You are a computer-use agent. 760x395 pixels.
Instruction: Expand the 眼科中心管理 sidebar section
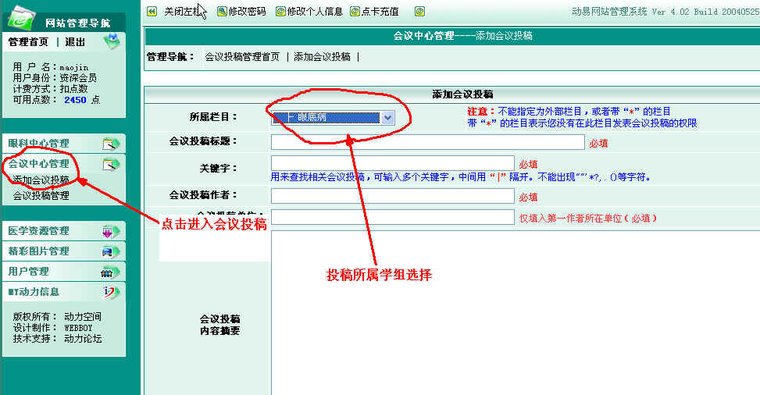click(39, 144)
